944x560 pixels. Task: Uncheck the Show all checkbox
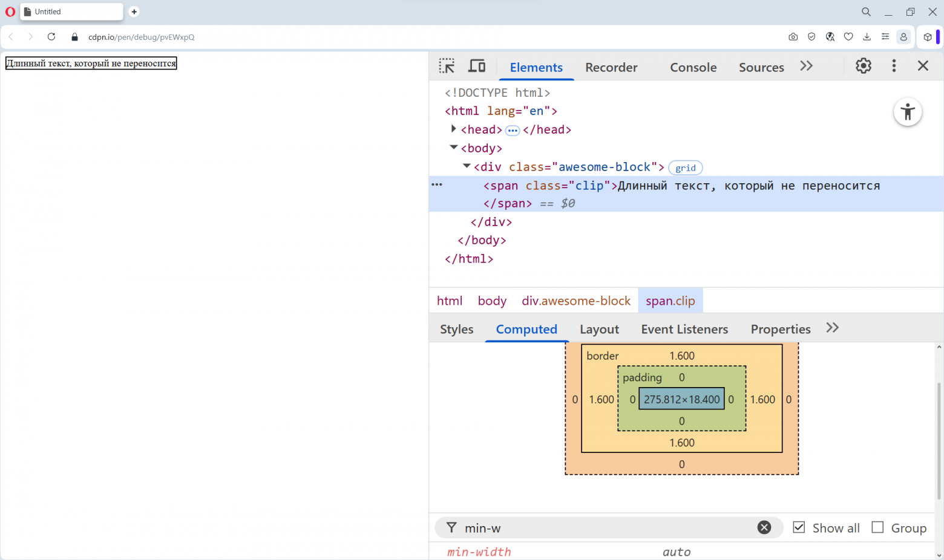tap(800, 527)
